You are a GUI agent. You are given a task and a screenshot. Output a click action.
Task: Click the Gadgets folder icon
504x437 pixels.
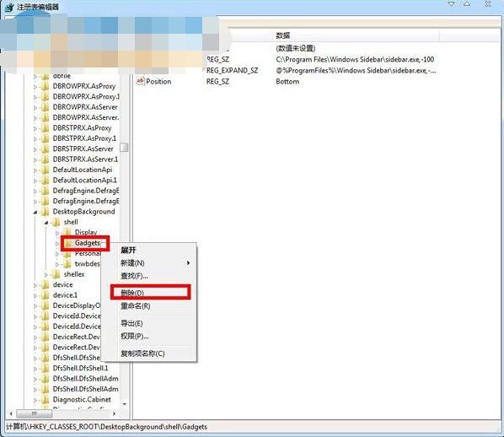click(x=67, y=243)
